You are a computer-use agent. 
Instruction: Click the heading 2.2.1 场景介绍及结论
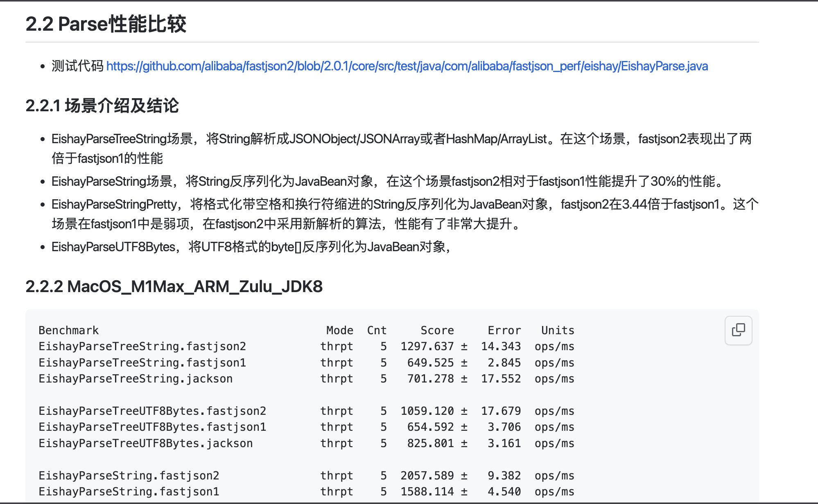coord(104,106)
